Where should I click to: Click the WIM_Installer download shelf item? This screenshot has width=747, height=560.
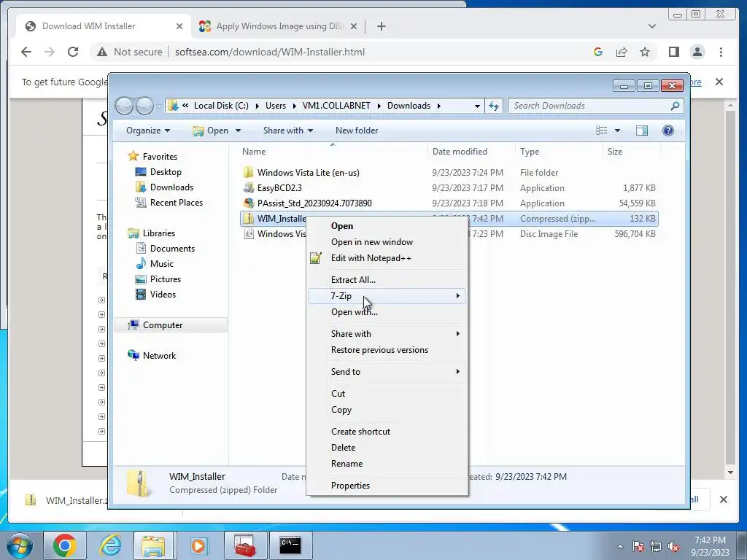pyautogui.click(x=66, y=500)
